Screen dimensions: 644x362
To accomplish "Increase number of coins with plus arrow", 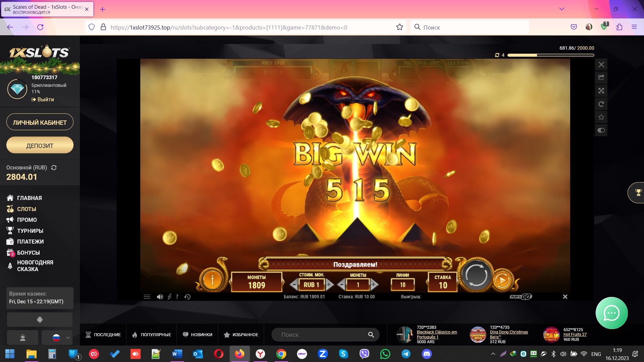I will pyautogui.click(x=374, y=285).
